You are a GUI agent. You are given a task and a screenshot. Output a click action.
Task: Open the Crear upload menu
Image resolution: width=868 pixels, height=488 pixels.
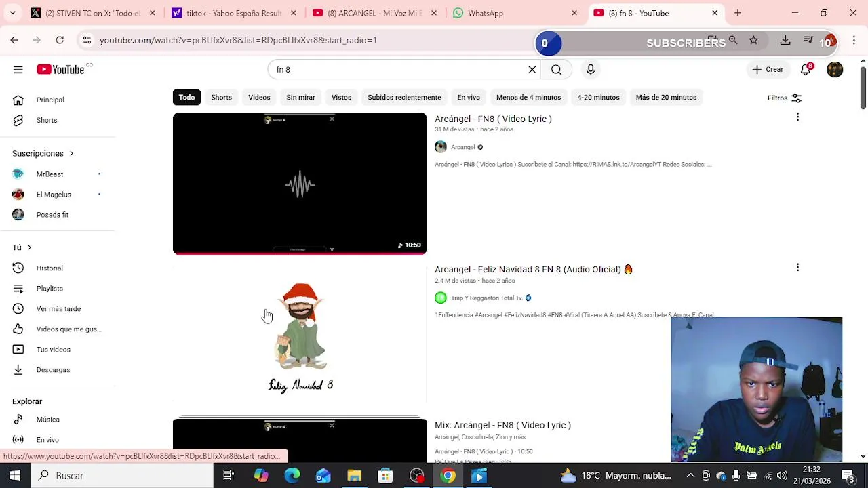768,69
